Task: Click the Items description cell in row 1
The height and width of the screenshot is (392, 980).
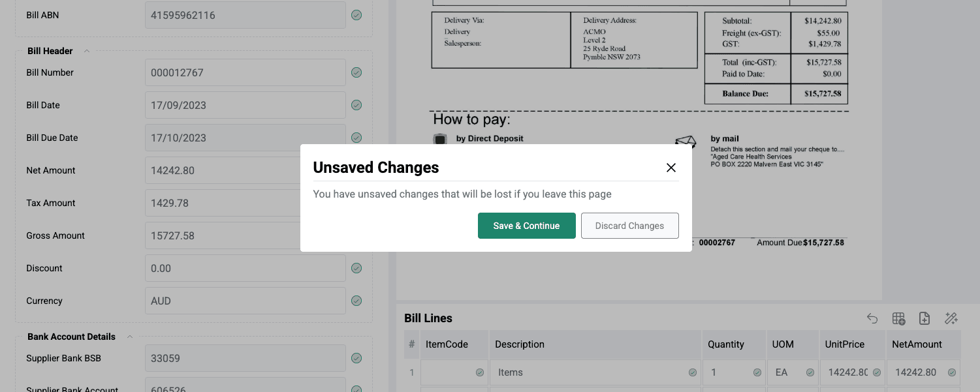Action: pyautogui.click(x=595, y=372)
